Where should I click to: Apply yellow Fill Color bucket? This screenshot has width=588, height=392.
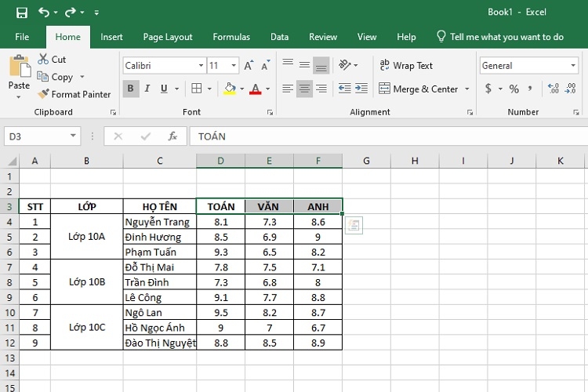point(230,89)
